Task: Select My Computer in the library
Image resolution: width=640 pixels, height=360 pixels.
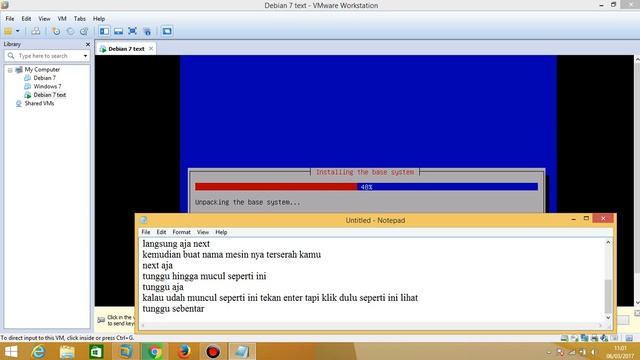Action: 42,70
